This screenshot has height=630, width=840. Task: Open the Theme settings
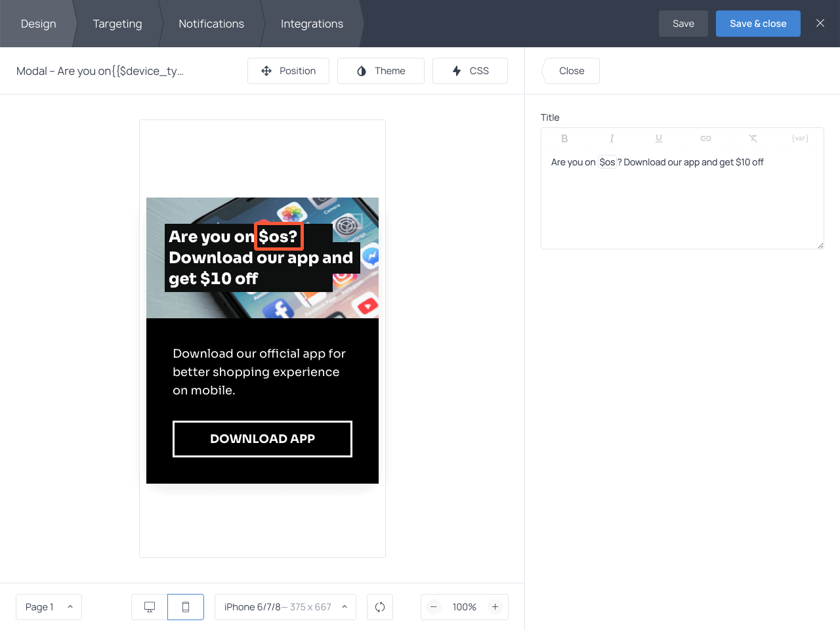click(x=381, y=71)
